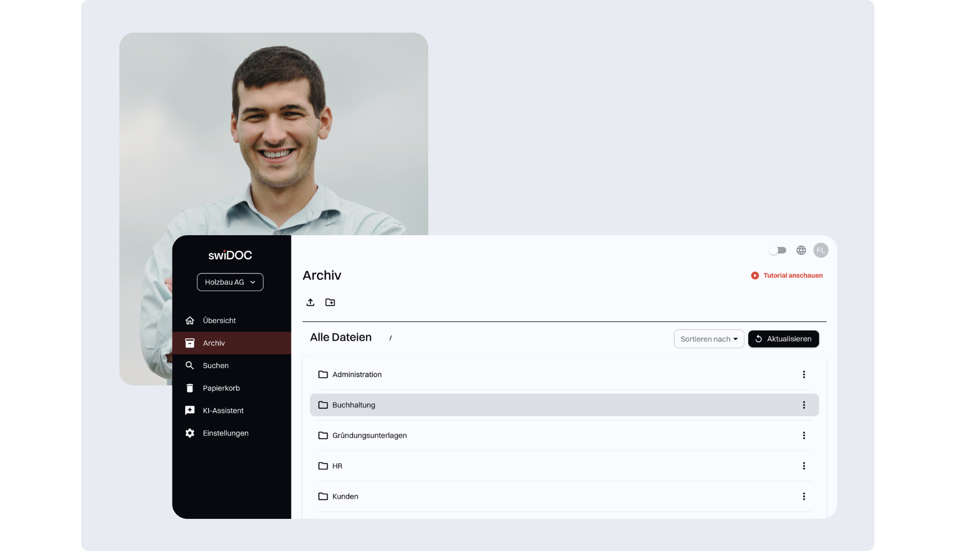This screenshot has width=980, height=551.
Task: Open the KI-Assistent page
Action: click(x=223, y=411)
